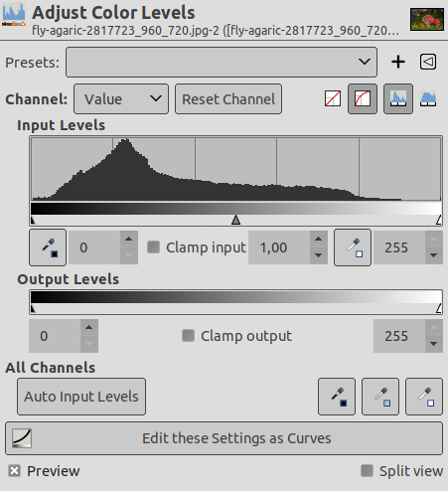The width and height of the screenshot is (448, 491).
Task: Enable the Clamp output checkbox
Action: pos(188,336)
